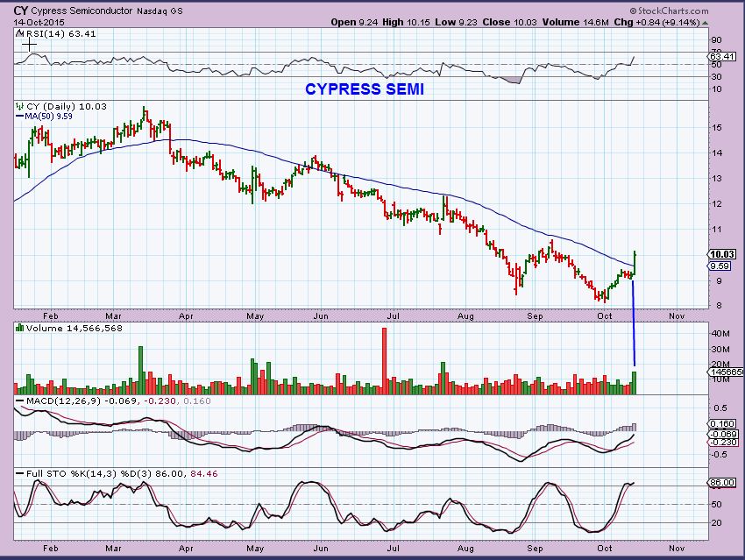Click the 30 level on RSI axis
Image resolution: width=745 pixels, height=560 pixels.
tap(716, 76)
